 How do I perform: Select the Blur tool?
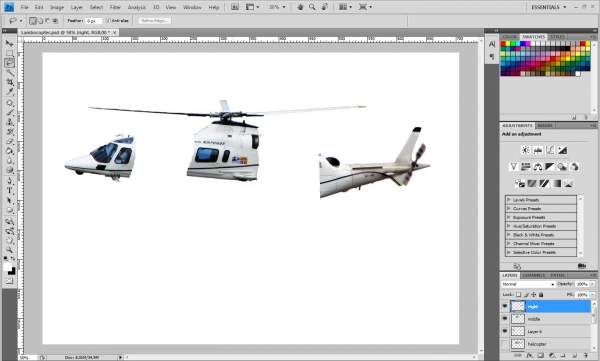coord(10,160)
